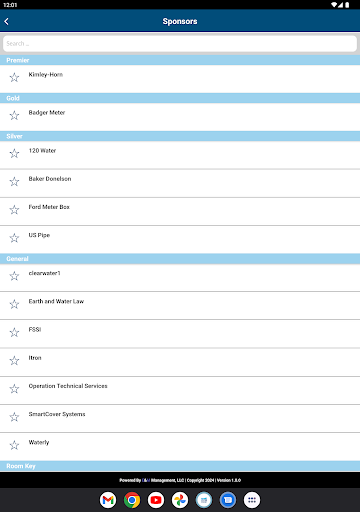Open Google Photos from dock
The width and height of the screenshot is (360, 512).
180,500
